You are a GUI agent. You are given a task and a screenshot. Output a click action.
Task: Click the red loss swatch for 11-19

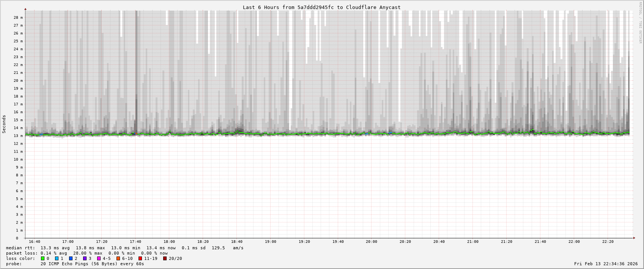click(x=140, y=258)
